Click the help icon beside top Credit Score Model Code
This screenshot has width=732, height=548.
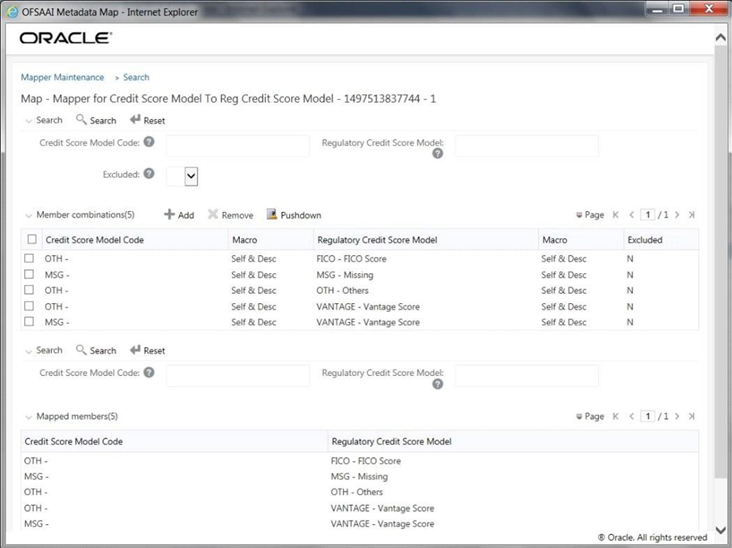(x=149, y=142)
